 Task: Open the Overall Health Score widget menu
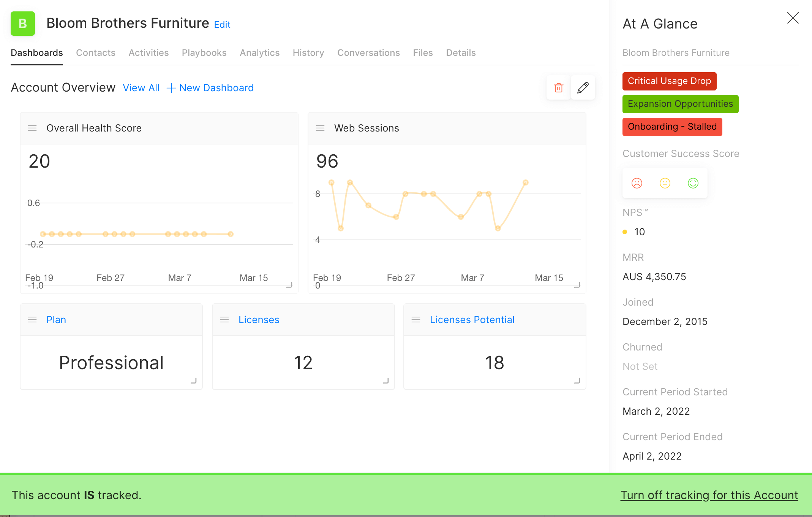click(32, 128)
